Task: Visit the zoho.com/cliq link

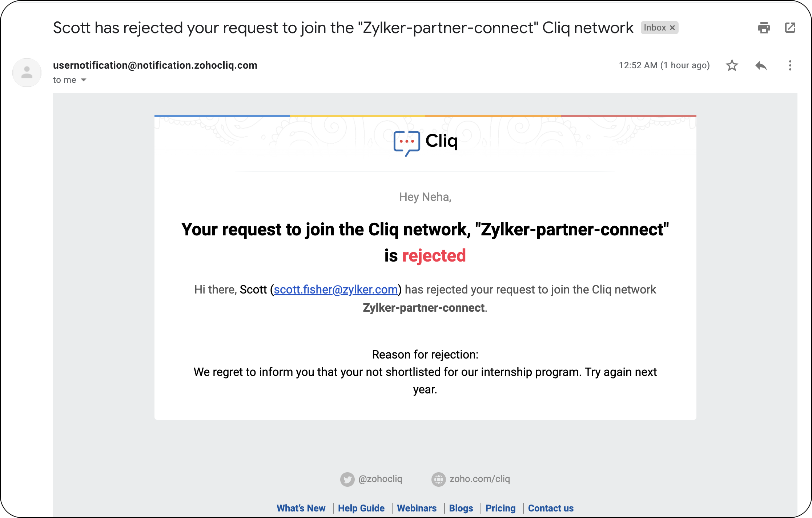Action: coord(479,479)
